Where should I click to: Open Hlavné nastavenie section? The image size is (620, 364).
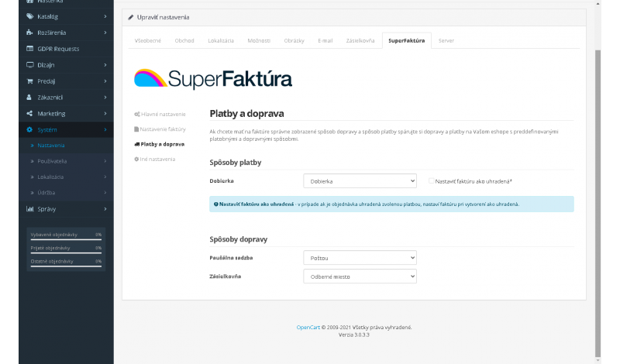(x=160, y=114)
